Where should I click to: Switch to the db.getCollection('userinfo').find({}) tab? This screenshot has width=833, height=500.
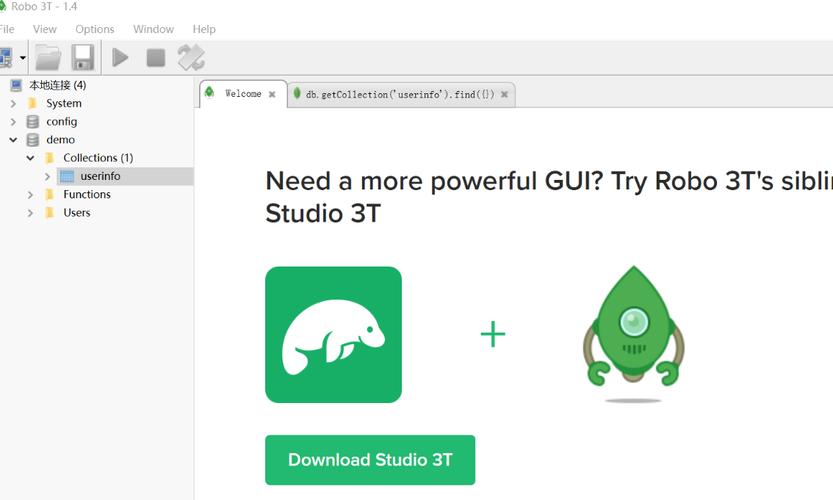pyautogui.click(x=400, y=95)
